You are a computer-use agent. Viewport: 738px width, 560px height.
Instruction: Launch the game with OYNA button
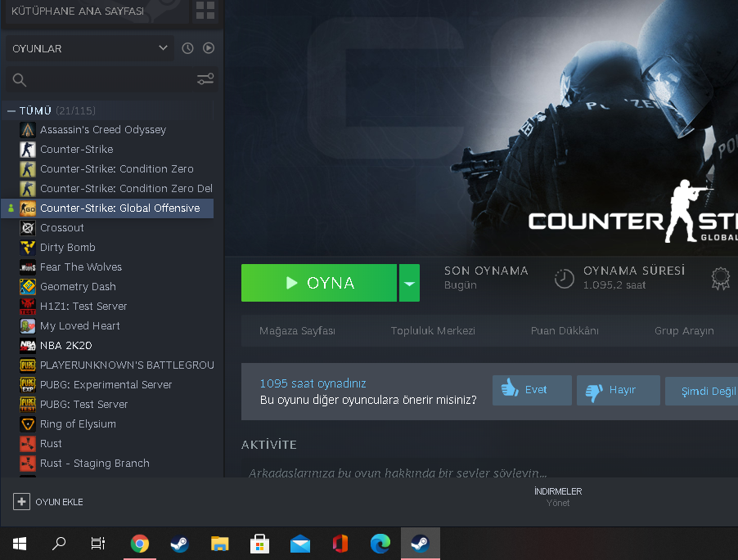[x=318, y=283]
